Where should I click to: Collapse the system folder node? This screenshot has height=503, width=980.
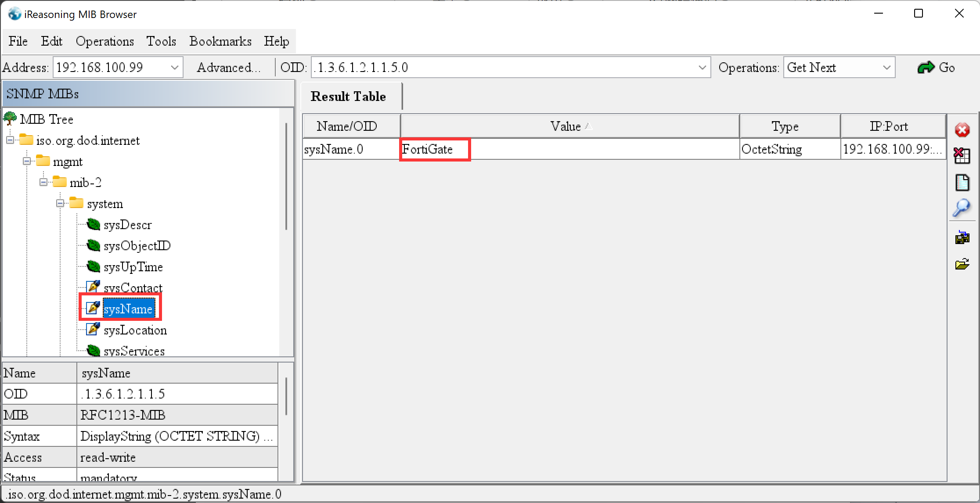pyautogui.click(x=61, y=203)
